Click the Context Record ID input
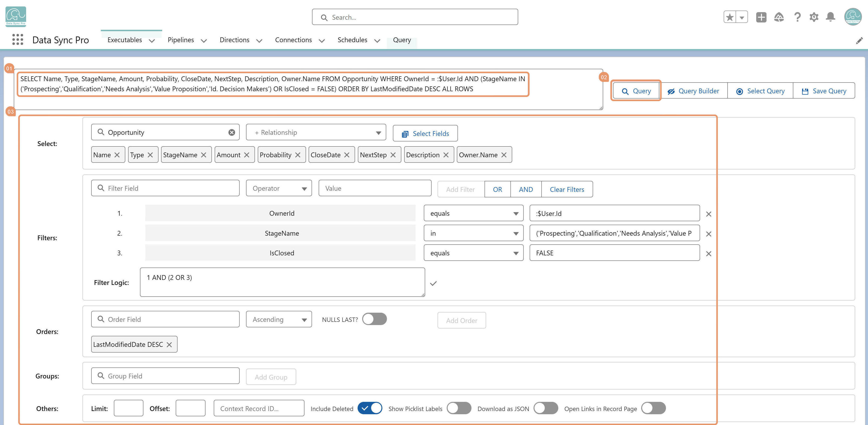 (x=259, y=408)
